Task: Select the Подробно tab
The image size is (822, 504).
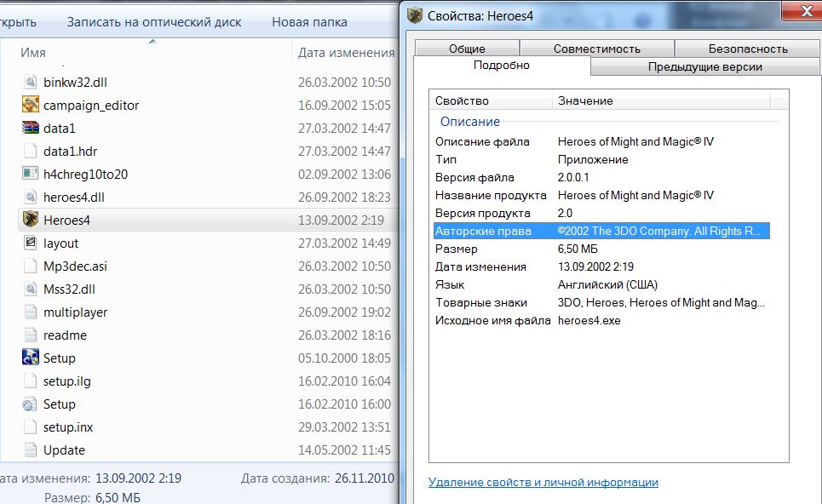Action: [502, 65]
